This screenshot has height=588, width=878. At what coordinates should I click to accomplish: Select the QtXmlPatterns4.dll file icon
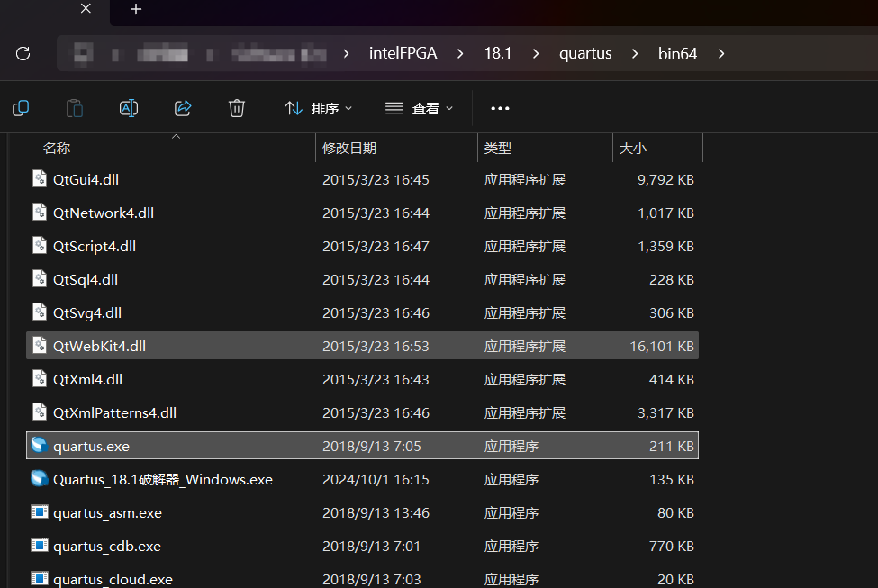pos(40,412)
